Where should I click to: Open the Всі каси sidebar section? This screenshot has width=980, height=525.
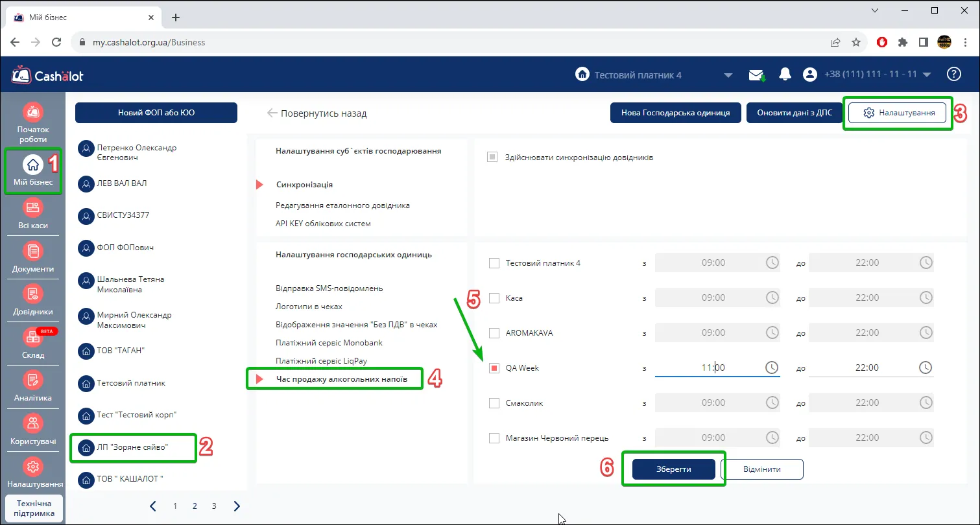[x=33, y=215]
